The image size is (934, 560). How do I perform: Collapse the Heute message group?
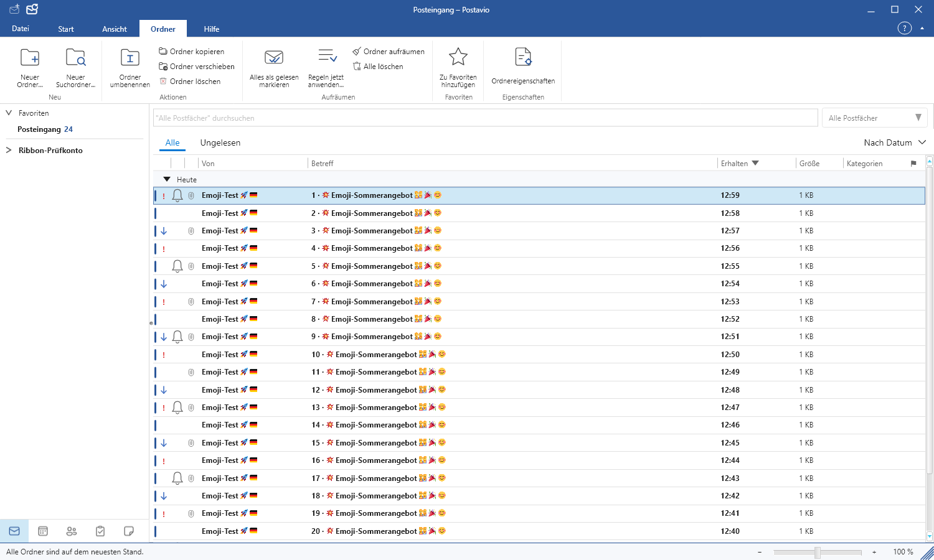coord(167,180)
